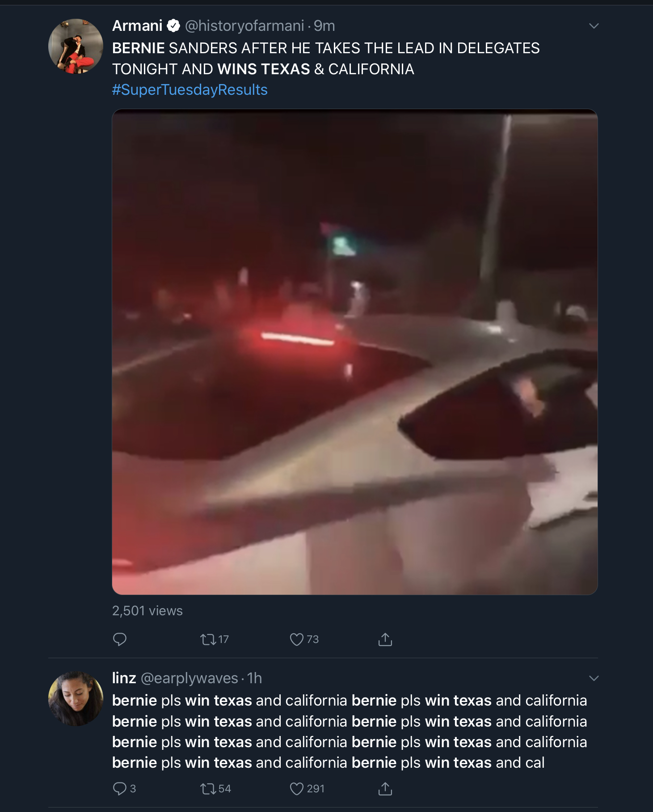Screen dimensions: 653x812
Task: Open Armani's display name
Action: pos(137,26)
